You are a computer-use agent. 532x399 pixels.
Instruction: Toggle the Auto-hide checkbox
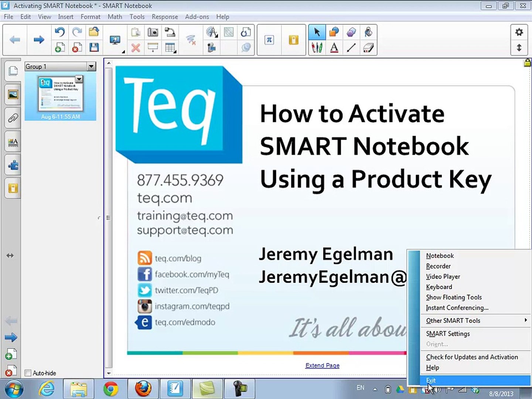(28, 373)
